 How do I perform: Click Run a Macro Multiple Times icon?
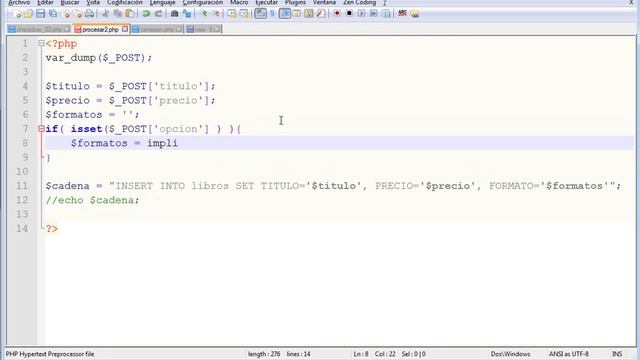pos(373,14)
